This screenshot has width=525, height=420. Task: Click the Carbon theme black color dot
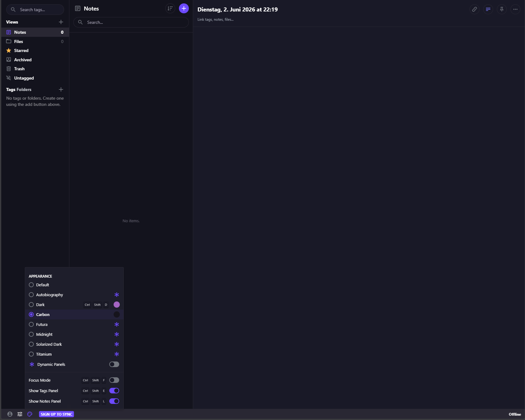[117, 314]
